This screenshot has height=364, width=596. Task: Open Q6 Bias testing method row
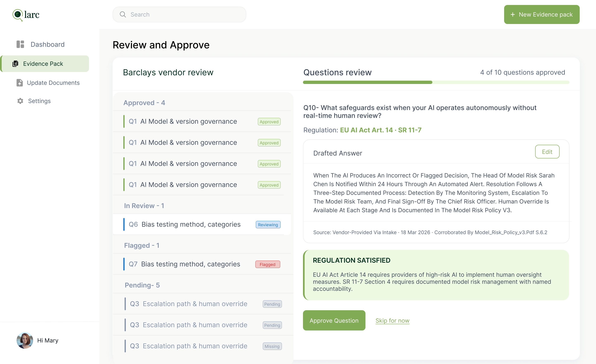tap(202, 224)
